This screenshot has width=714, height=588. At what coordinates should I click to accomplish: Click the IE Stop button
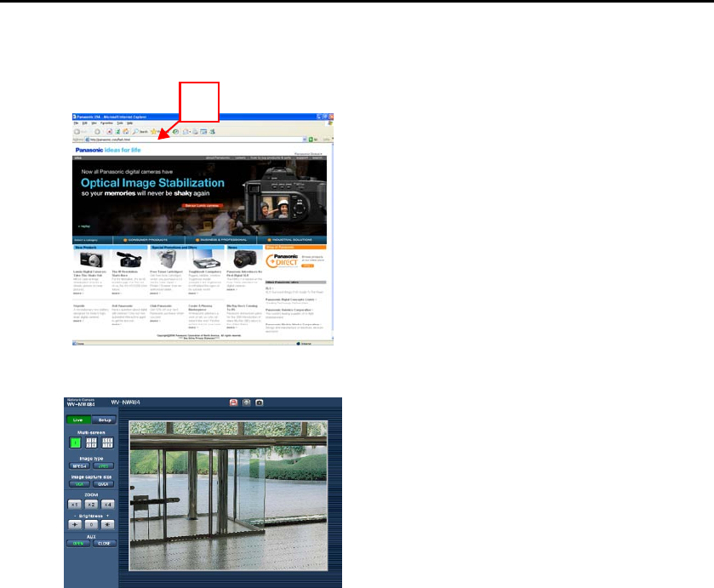pyautogui.click(x=109, y=132)
